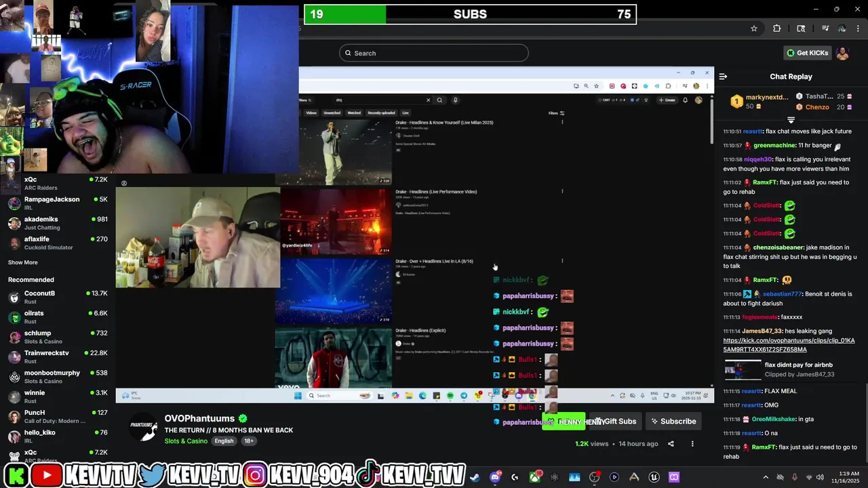
Task: Open Unreal Engine taskbar icon
Action: 654,477
